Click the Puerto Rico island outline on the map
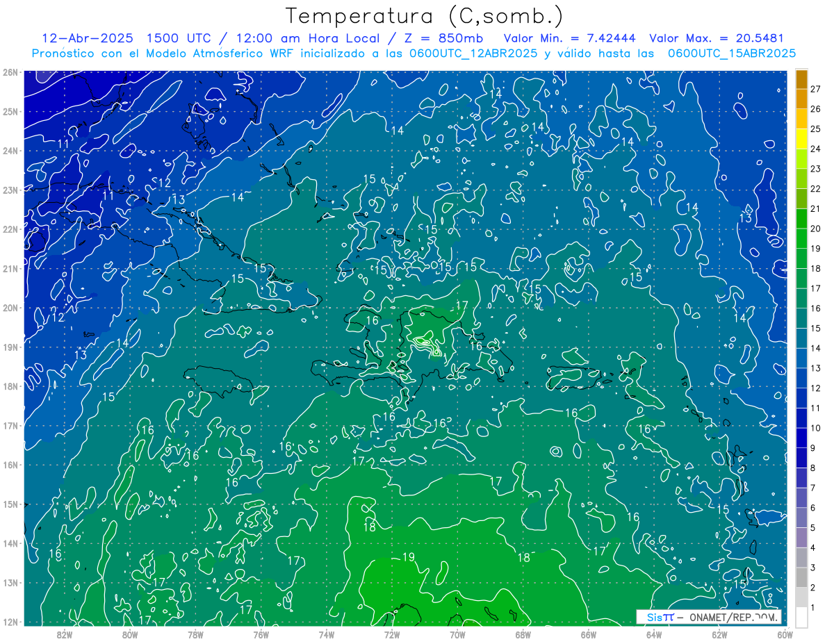 point(573,378)
